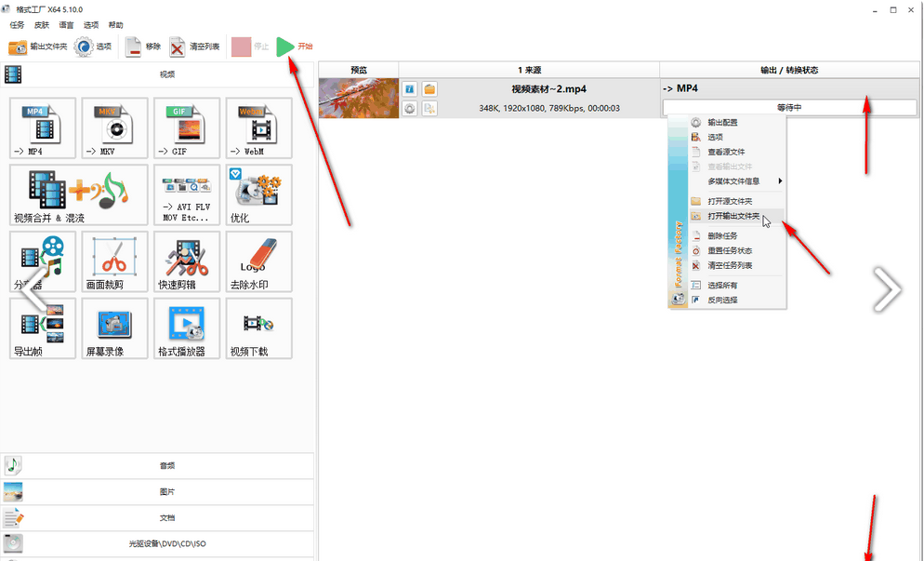Choose 打开输出文件夹 from context menu
This screenshot has height=561, width=924.
coord(733,216)
